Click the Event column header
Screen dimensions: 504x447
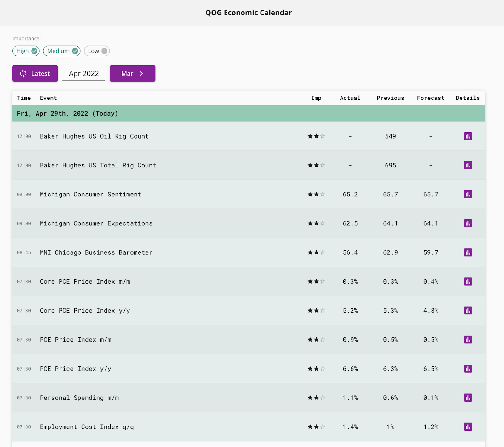[49, 98]
